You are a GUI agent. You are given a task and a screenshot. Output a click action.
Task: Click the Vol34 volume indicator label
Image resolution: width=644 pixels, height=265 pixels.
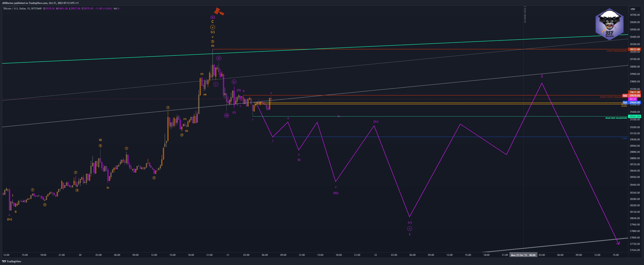tap(117, 9)
